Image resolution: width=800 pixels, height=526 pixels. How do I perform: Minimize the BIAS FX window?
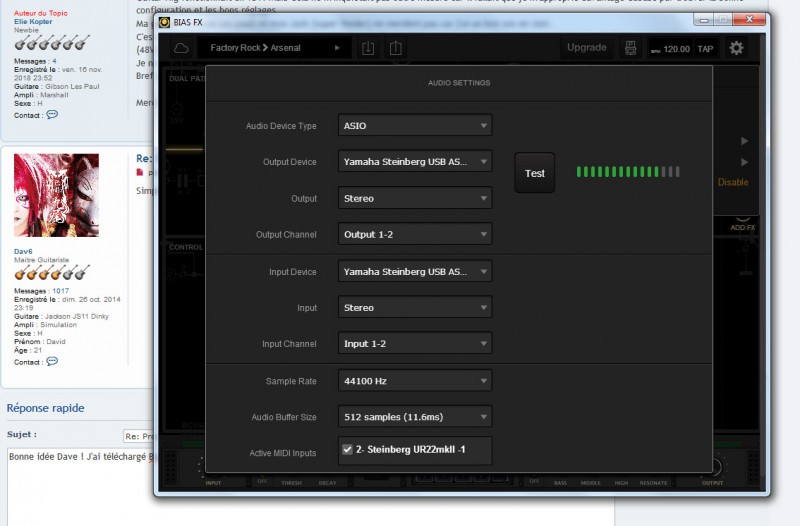704,20
